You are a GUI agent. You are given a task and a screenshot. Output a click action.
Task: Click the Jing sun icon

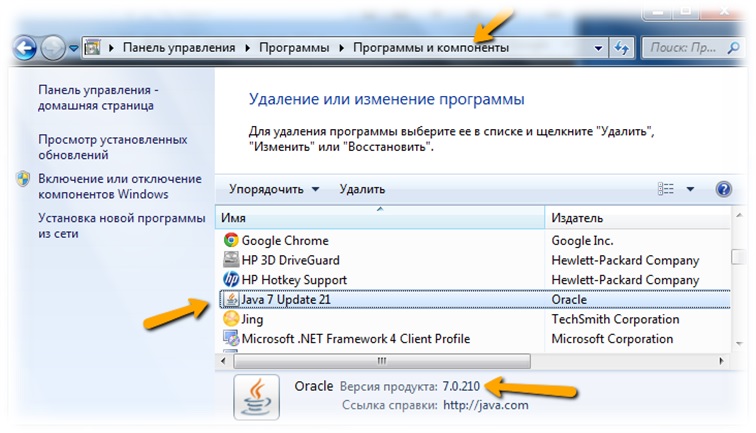click(231, 319)
